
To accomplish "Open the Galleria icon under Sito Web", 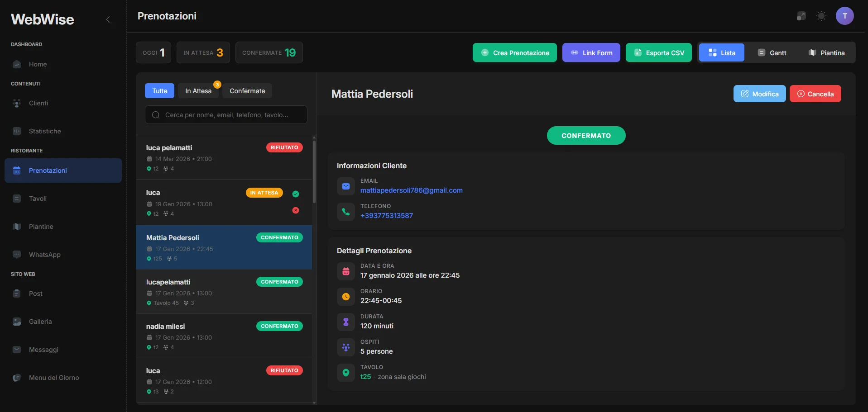I will coord(17,321).
